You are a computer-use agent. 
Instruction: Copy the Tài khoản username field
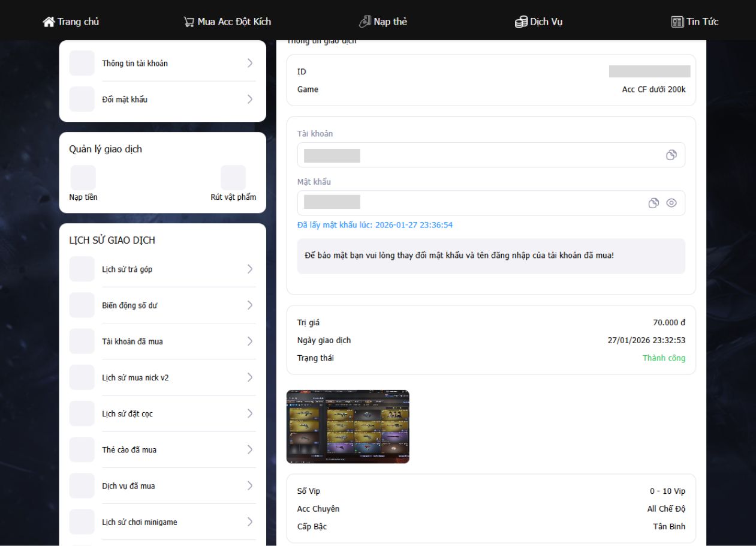pos(671,155)
